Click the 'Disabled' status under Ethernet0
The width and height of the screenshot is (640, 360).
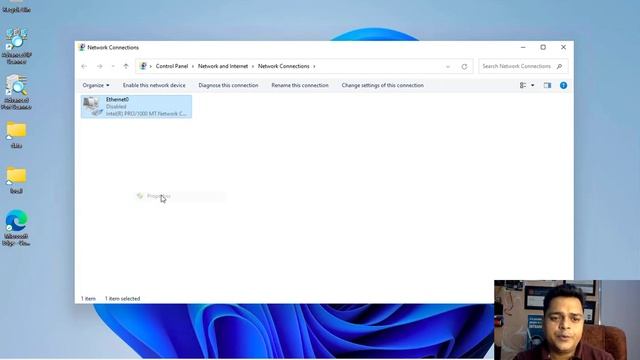116,107
